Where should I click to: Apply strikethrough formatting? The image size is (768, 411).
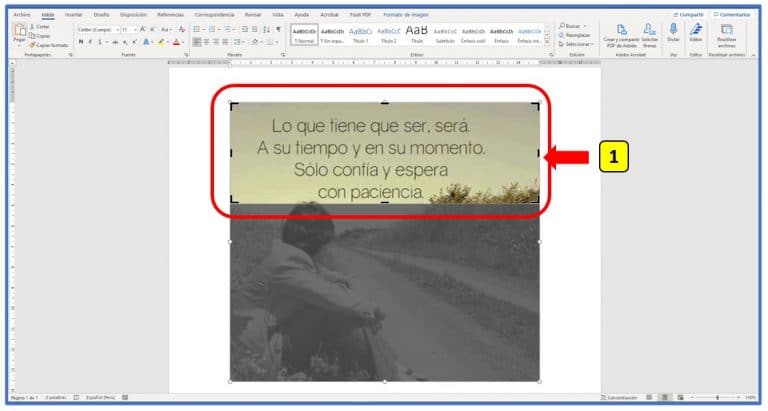click(x=115, y=43)
